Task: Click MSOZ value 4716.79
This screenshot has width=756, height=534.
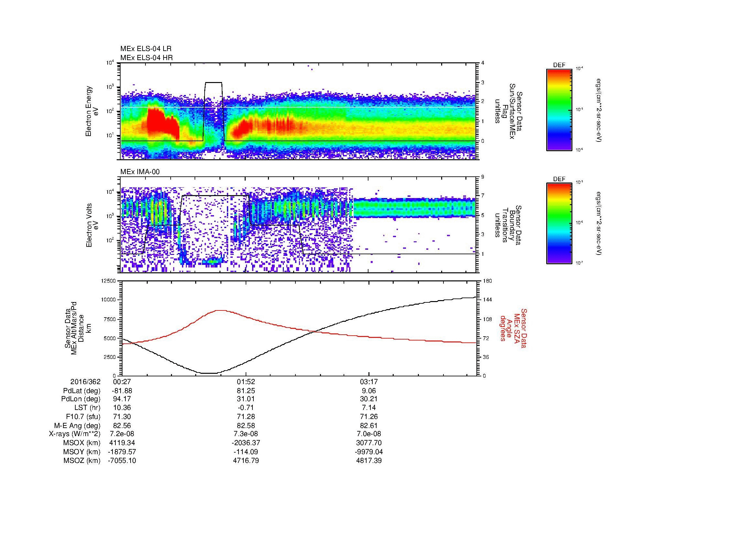Action: coord(246,461)
